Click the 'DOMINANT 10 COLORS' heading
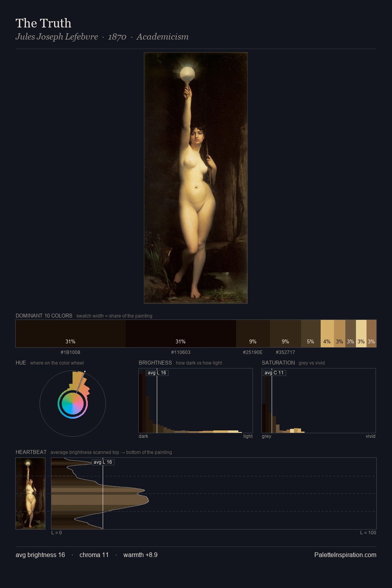Image resolution: width=392 pixels, height=588 pixels. pyautogui.click(x=44, y=316)
